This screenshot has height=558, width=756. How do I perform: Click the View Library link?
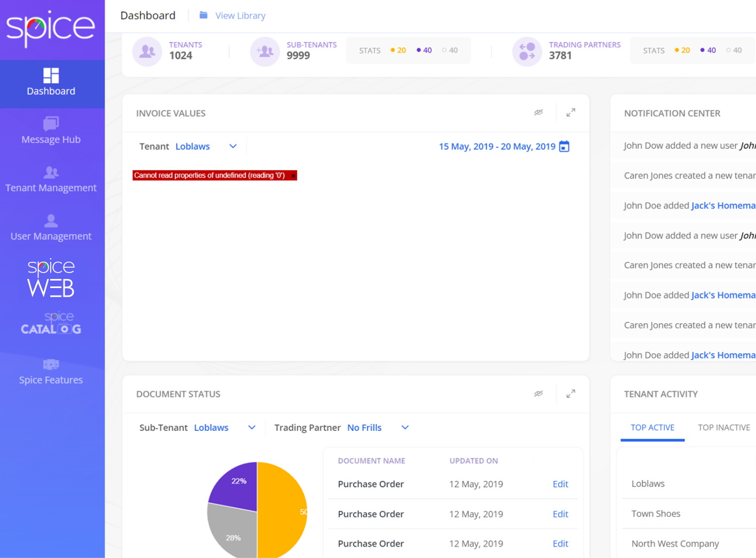pos(240,16)
